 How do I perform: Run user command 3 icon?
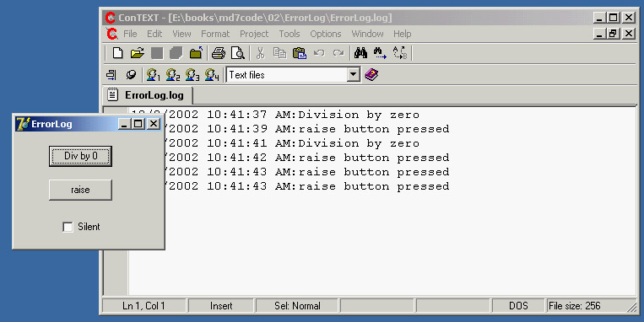(192, 75)
